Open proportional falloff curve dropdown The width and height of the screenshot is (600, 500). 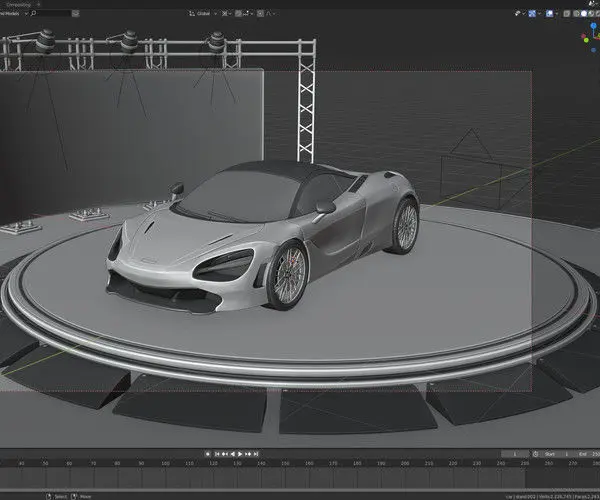(271, 13)
